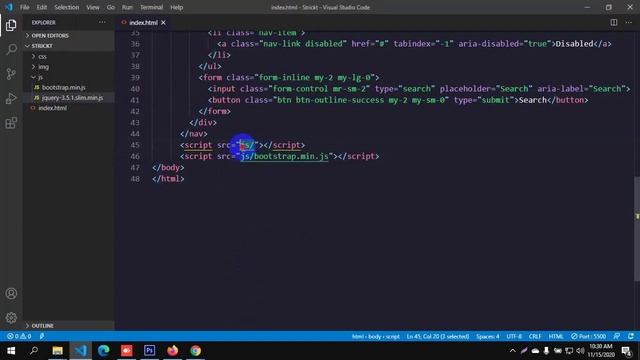Image resolution: width=640 pixels, height=360 pixels.
Task: Open the Help menu
Action: (x=176, y=7)
